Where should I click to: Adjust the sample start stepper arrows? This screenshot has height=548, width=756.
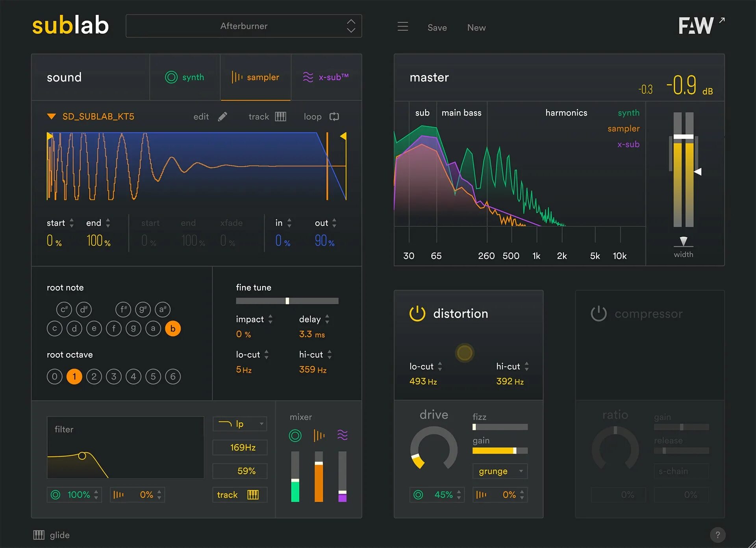click(72, 223)
